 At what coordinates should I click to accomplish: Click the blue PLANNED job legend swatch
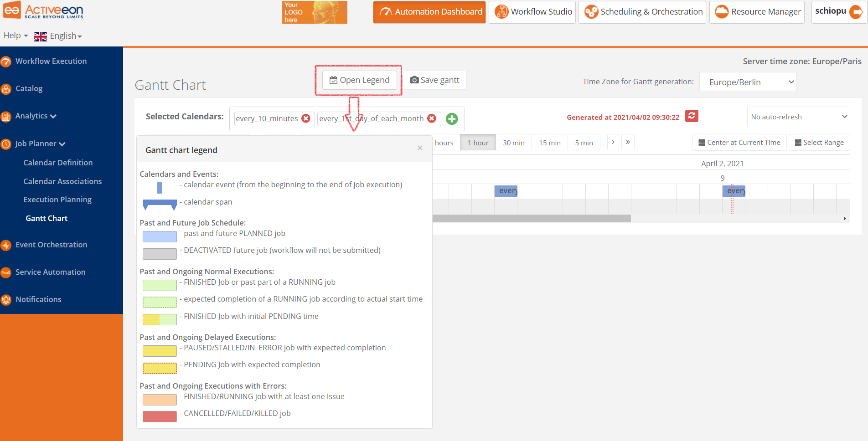pos(160,236)
